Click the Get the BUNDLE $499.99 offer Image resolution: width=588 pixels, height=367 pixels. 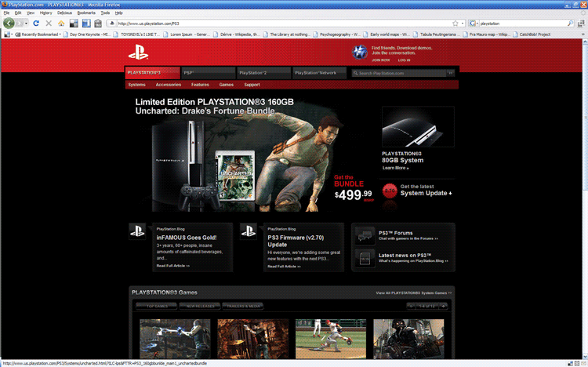tap(354, 188)
